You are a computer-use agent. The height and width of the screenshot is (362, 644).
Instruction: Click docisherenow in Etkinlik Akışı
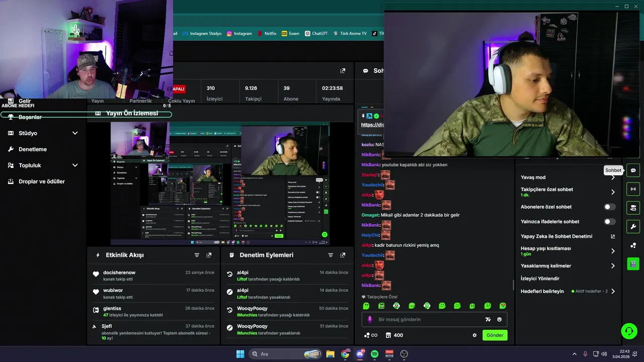(118, 273)
